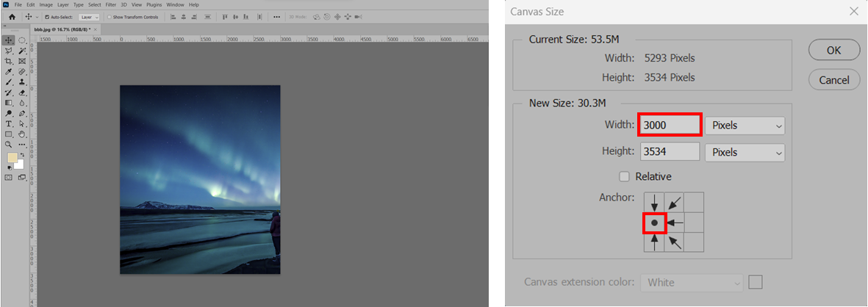
Task: Select the Healing Brush tool
Action: click(x=22, y=71)
